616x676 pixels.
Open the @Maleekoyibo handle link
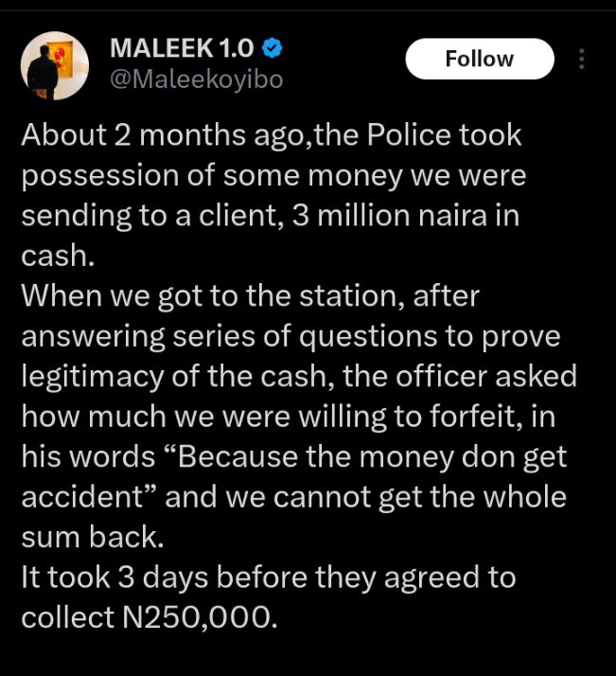pyautogui.click(x=197, y=80)
